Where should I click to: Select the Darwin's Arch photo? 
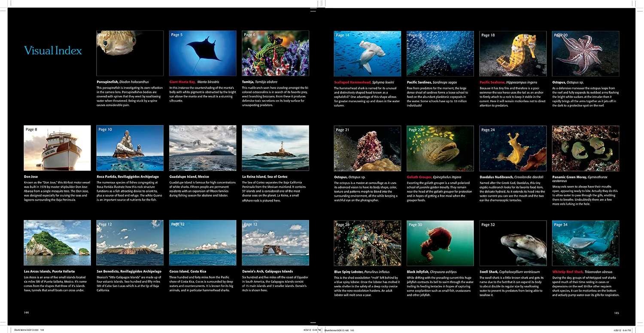point(275,243)
